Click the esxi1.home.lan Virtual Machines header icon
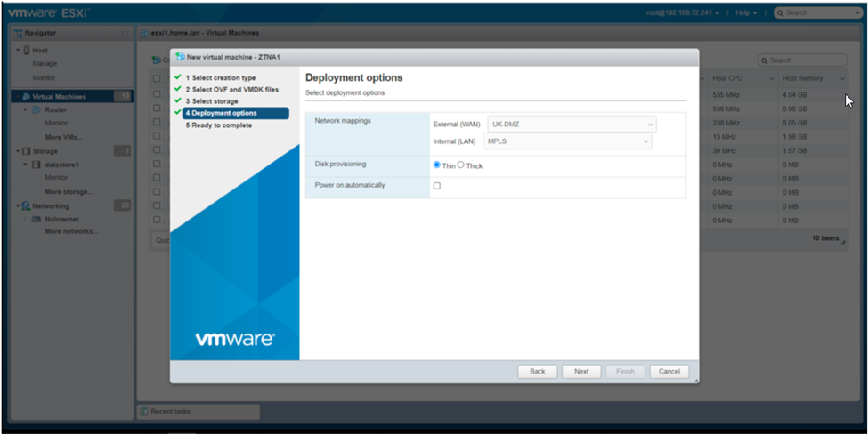The image size is (868, 434). click(x=145, y=33)
